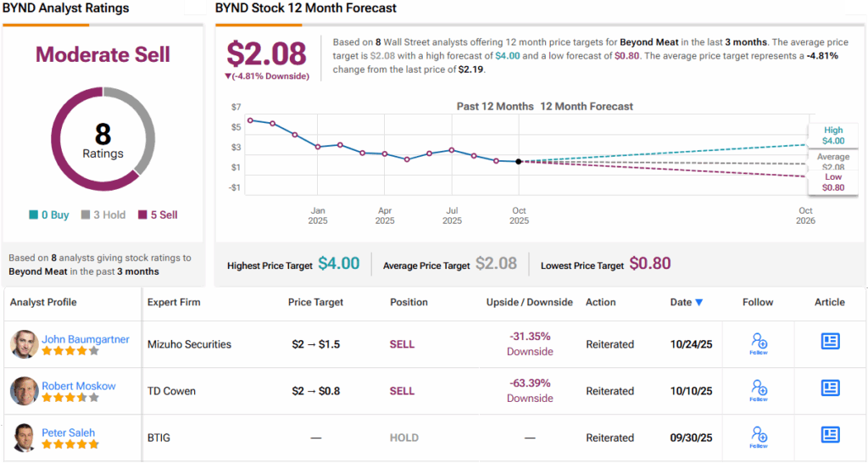Click Robert Moskow's profile photo
868x463 pixels.
click(x=25, y=391)
